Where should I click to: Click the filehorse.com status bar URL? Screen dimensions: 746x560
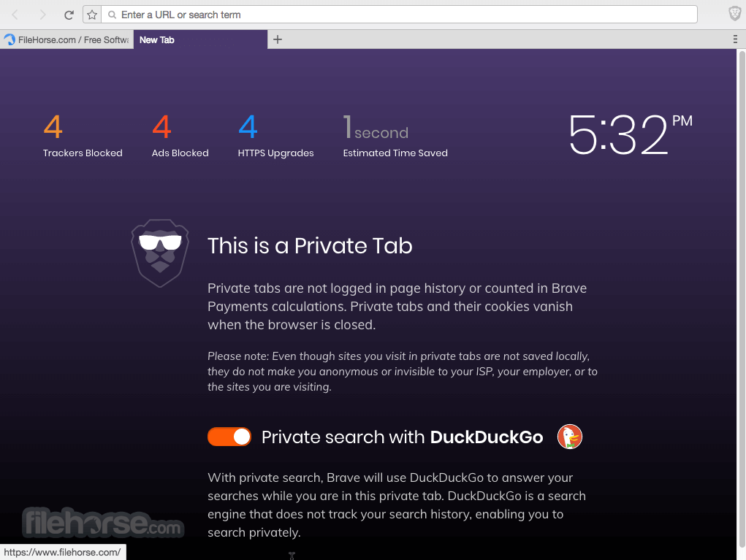(x=62, y=552)
